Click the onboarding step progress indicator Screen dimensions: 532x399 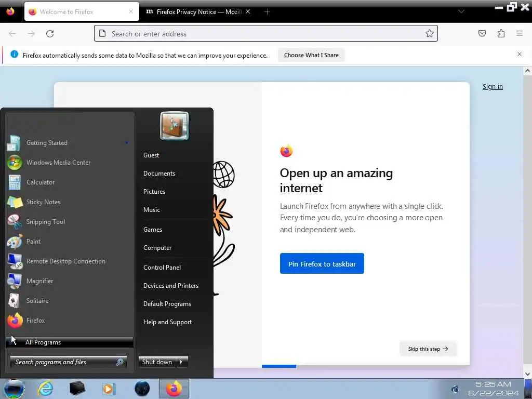(x=279, y=366)
